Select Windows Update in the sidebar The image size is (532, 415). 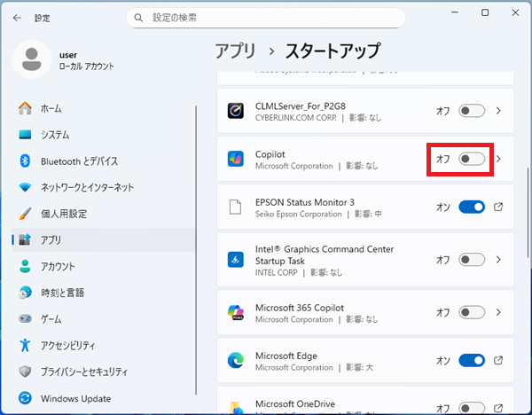click(75, 398)
